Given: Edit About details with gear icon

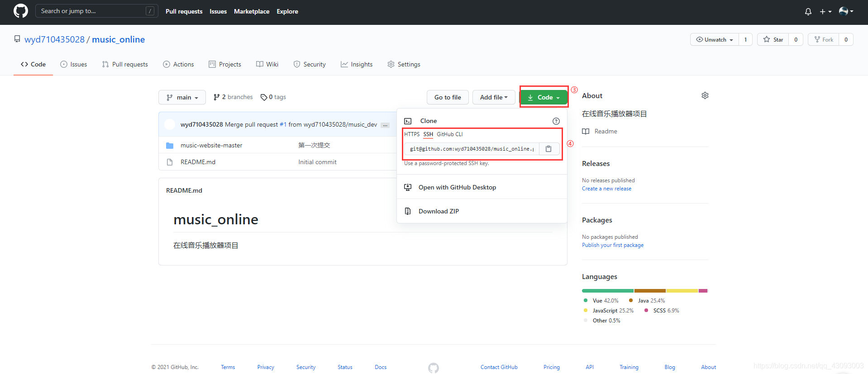Looking at the screenshot, I should tap(705, 95).
